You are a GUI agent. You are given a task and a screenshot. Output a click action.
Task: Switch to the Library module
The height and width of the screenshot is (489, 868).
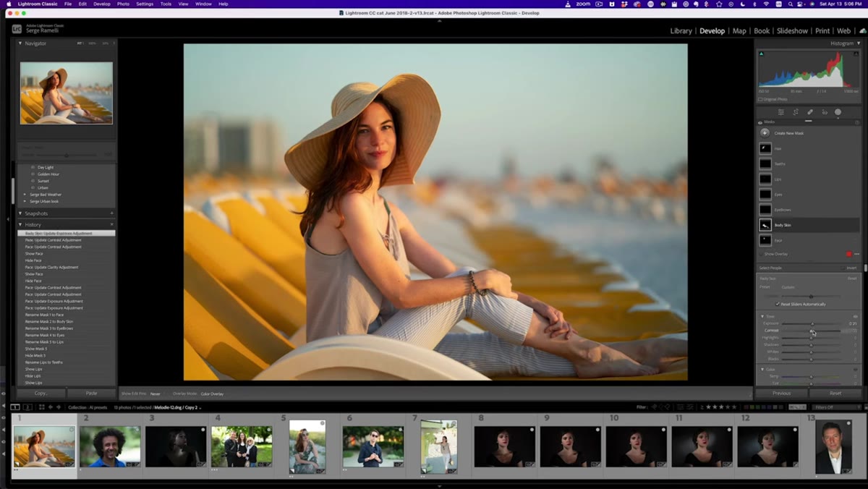coord(681,31)
